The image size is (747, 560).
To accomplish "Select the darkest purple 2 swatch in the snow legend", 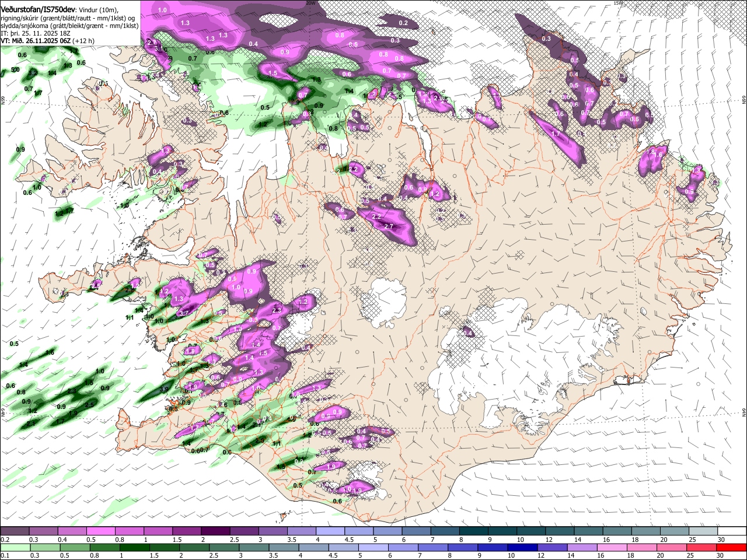I will 215,531.
